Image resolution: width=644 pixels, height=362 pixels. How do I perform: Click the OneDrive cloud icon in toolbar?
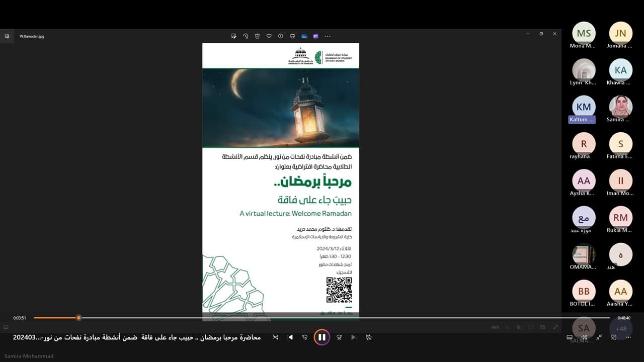click(304, 36)
